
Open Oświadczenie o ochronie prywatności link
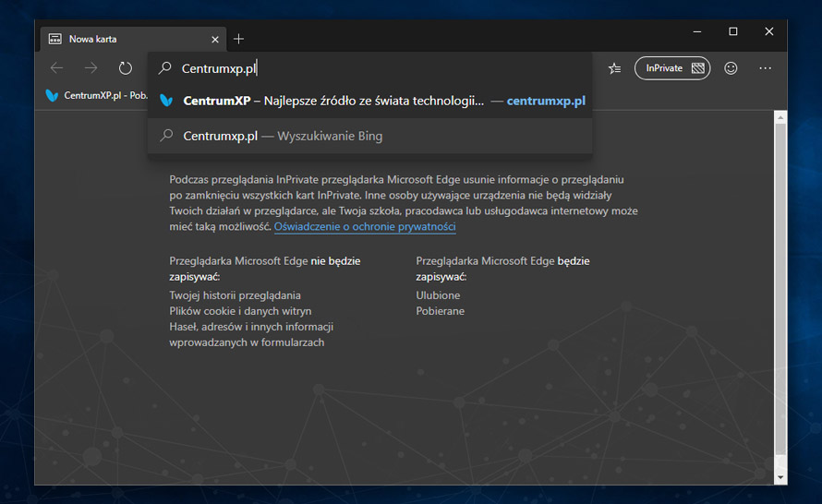click(365, 226)
